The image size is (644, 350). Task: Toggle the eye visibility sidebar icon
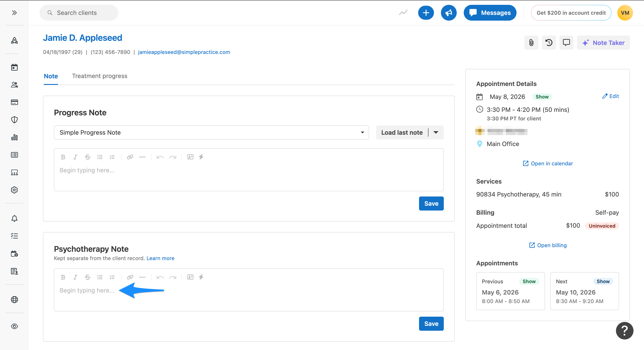(x=14, y=326)
